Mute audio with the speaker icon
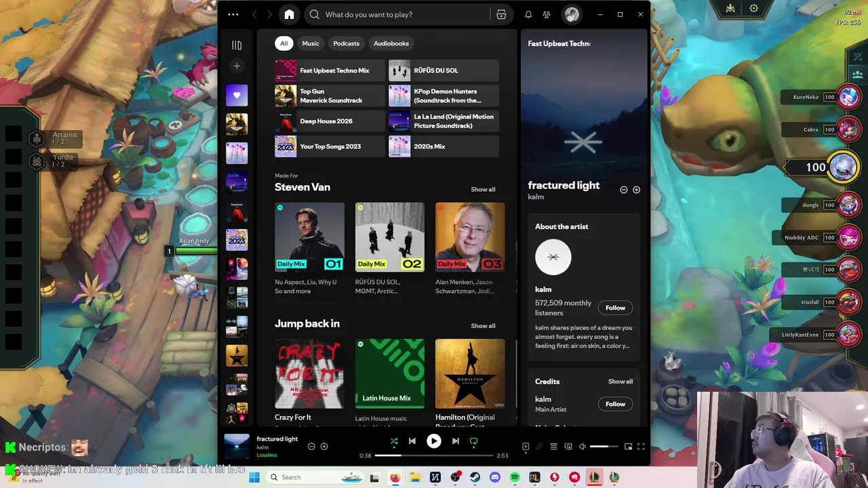 pos(582,447)
